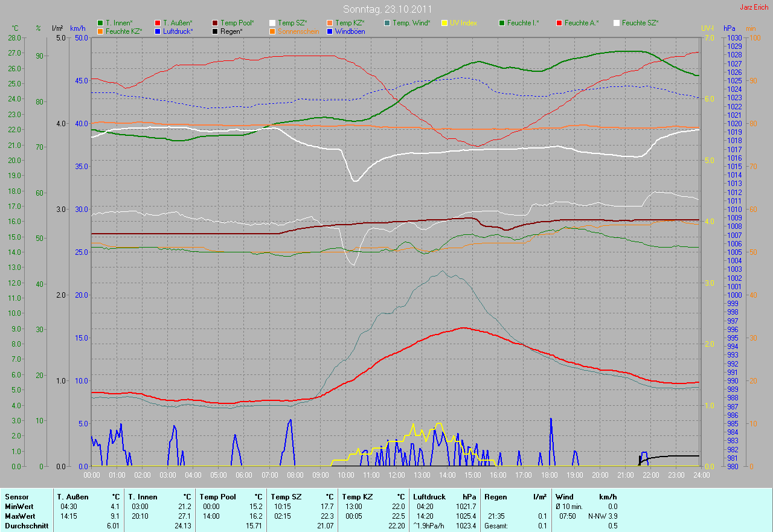Click the date title Sonntag, 23.10.2011
The image size is (773, 532).
point(386,9)
